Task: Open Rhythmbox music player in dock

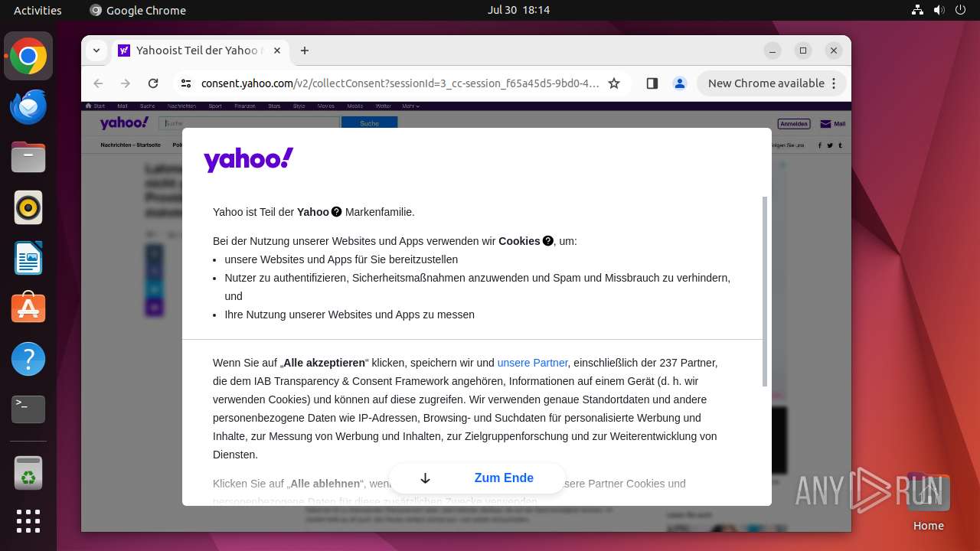Action: click(28, 208)
